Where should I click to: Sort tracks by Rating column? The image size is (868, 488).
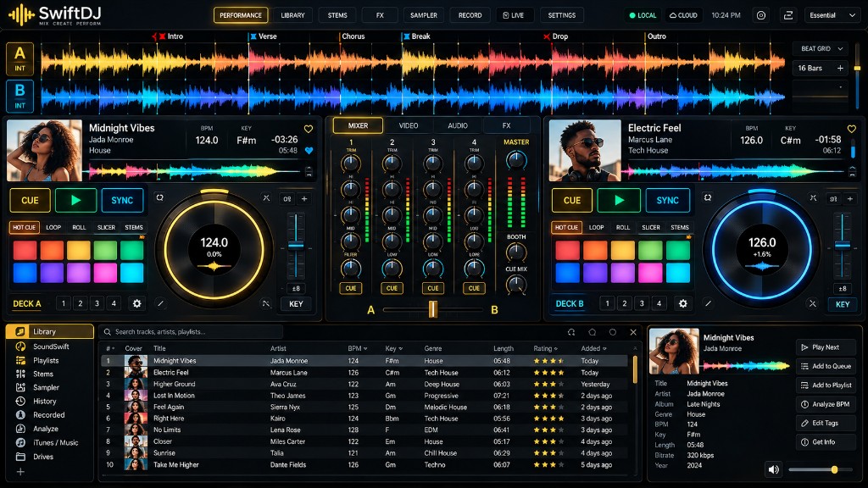pyautogui.click(x=545, y=348)
